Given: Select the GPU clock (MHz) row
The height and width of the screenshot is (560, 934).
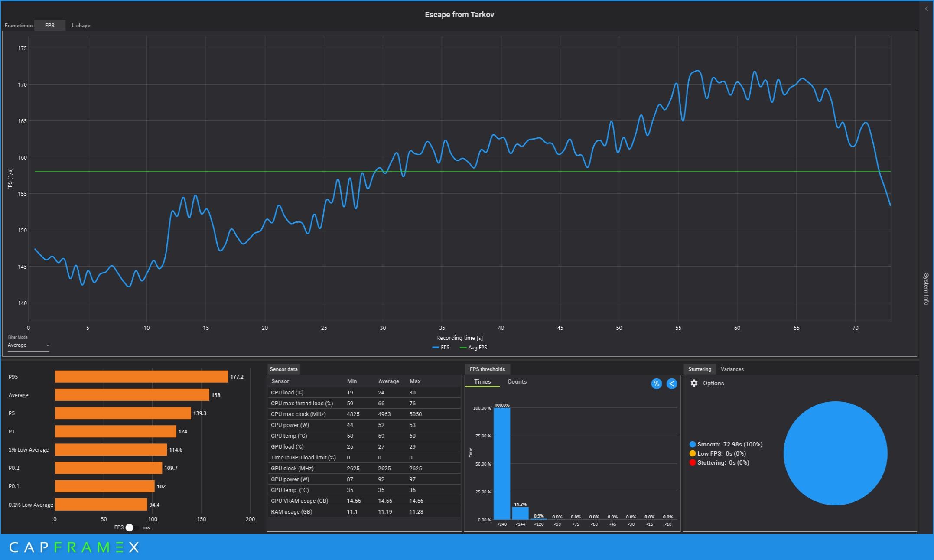Looking at the screenshot, I should tap(364, 468).
